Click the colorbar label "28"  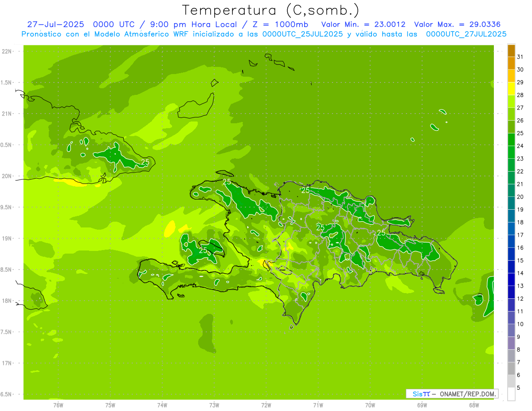point(520,95)
